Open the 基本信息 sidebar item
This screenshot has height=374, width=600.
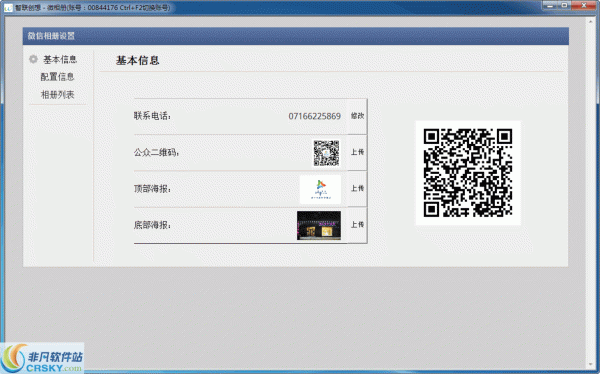[60, 59]
